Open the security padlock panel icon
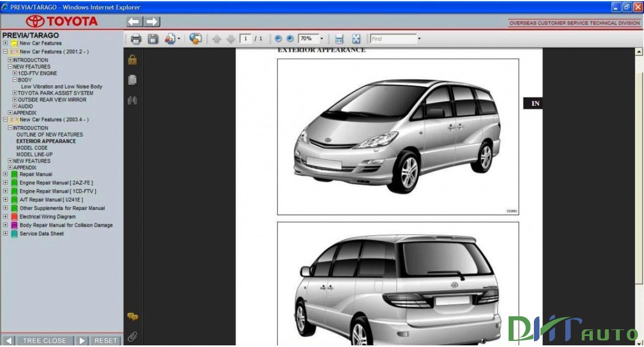The height and width of the screenshot is (347, 644). (x=132, y=60)
